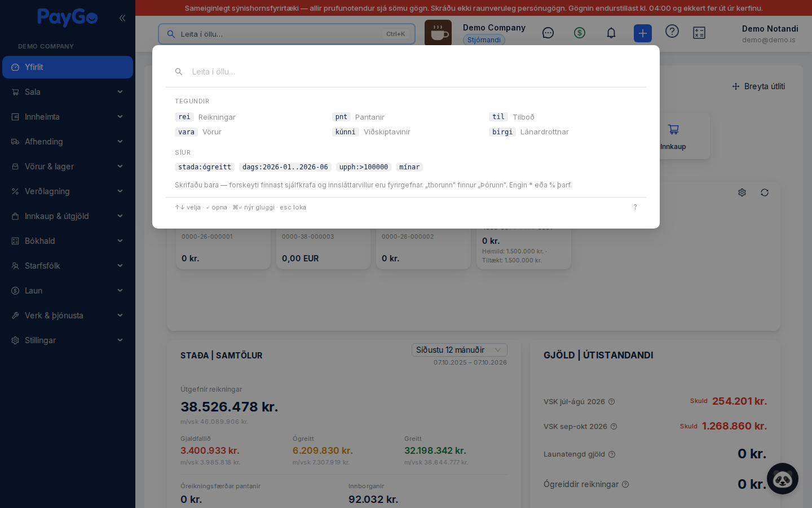Open the notifications bell
The width and height of the screenshot is (812, 508).
click(x=611, y=33)
